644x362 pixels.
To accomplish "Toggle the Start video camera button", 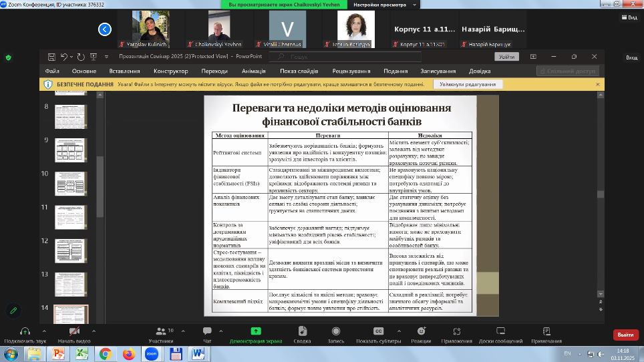I will coord(75,331).
